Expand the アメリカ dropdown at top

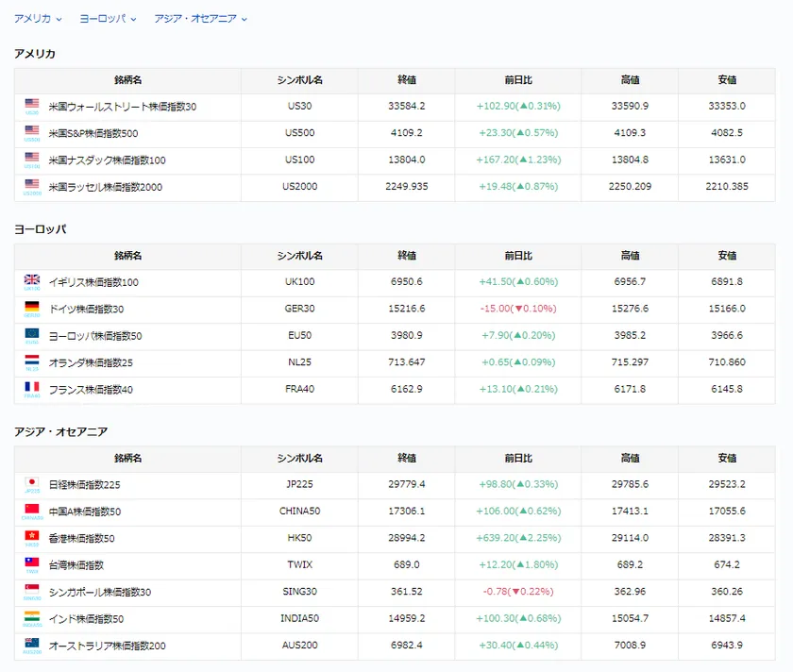[x=38, y=19]
